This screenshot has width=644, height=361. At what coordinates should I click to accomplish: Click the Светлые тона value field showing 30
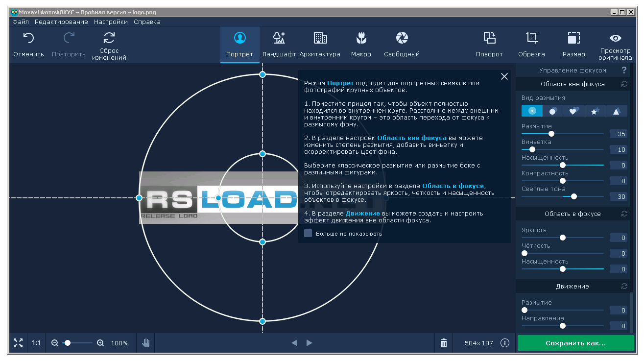[x=619, y=197]
